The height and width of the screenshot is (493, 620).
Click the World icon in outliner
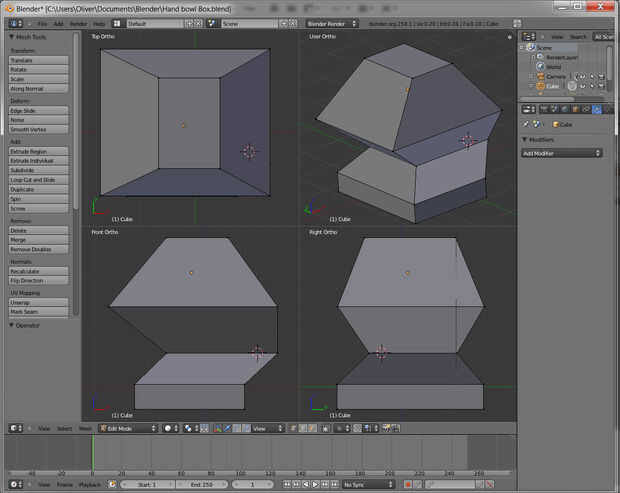pos(541,67)
